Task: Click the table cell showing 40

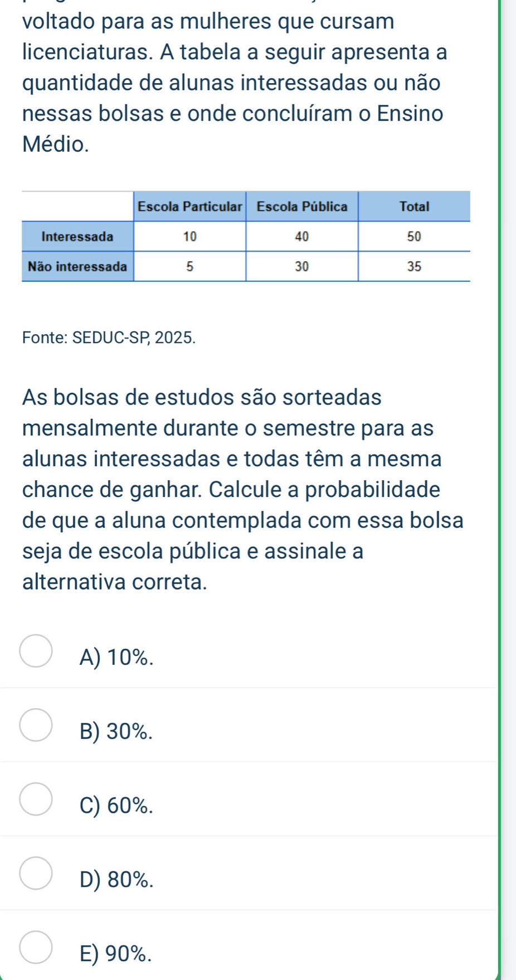Action: pos(301,236)
